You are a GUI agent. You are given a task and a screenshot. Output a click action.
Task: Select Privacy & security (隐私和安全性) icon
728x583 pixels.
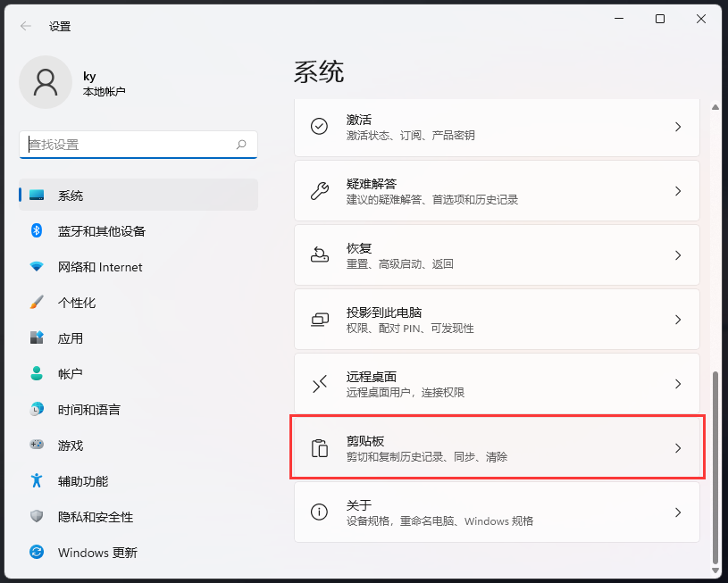36,516
